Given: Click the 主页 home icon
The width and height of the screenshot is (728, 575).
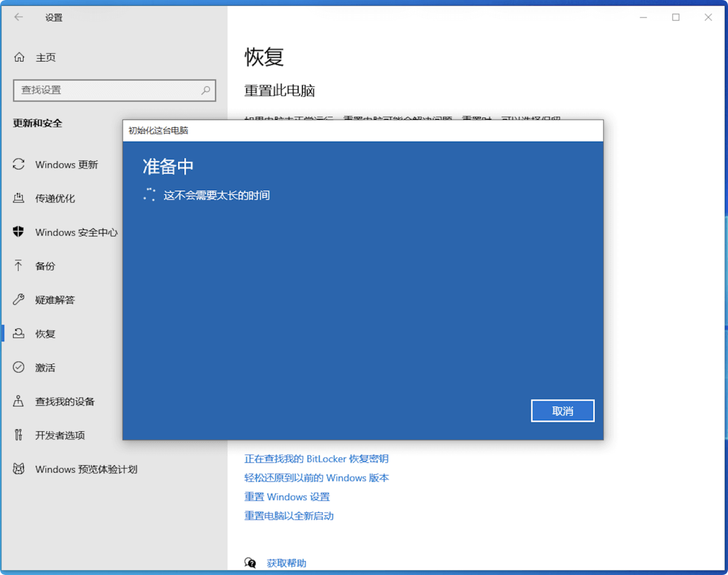Looking at the screenshot, I should point(19,57).
